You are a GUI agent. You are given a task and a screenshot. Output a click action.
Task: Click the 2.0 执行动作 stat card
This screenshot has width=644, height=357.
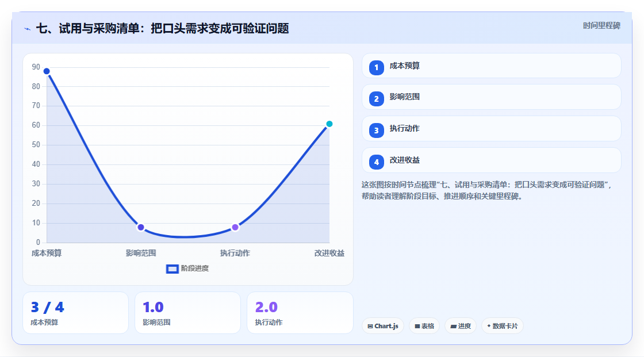click(300, 313)
